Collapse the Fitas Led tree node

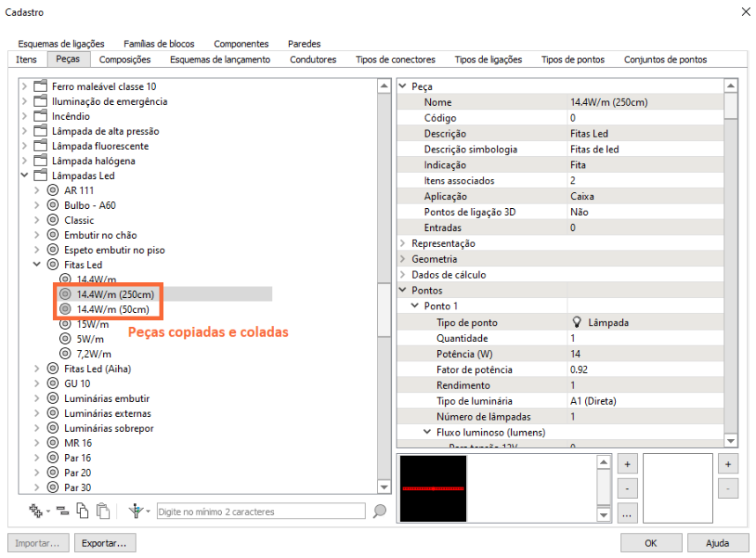(x=37, y=264)
